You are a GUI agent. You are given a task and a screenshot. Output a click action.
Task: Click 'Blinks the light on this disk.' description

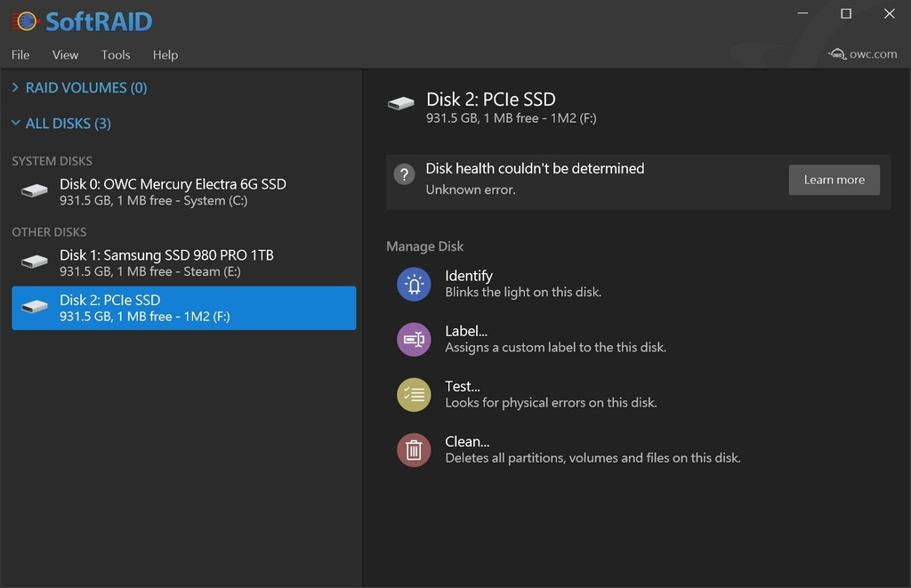pos(523,293)
